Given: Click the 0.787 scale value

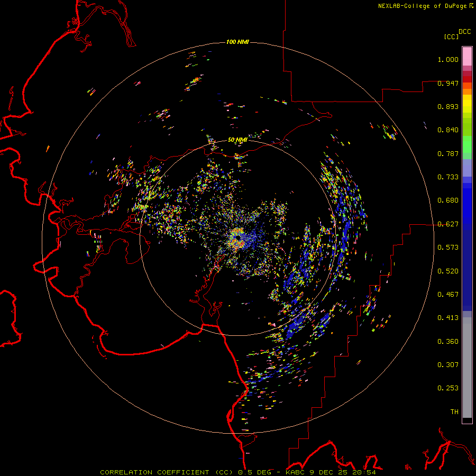Looking at the screenshot, I should coord(448,153).
